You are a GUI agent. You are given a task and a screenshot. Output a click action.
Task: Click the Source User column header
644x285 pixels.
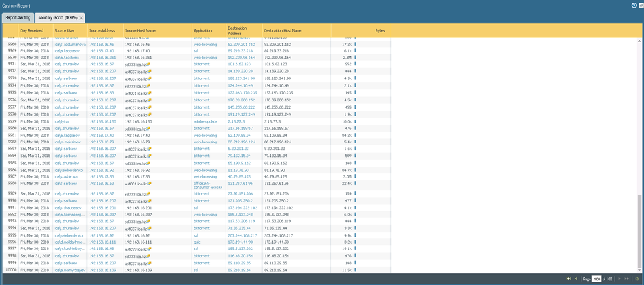coord(66,30)
